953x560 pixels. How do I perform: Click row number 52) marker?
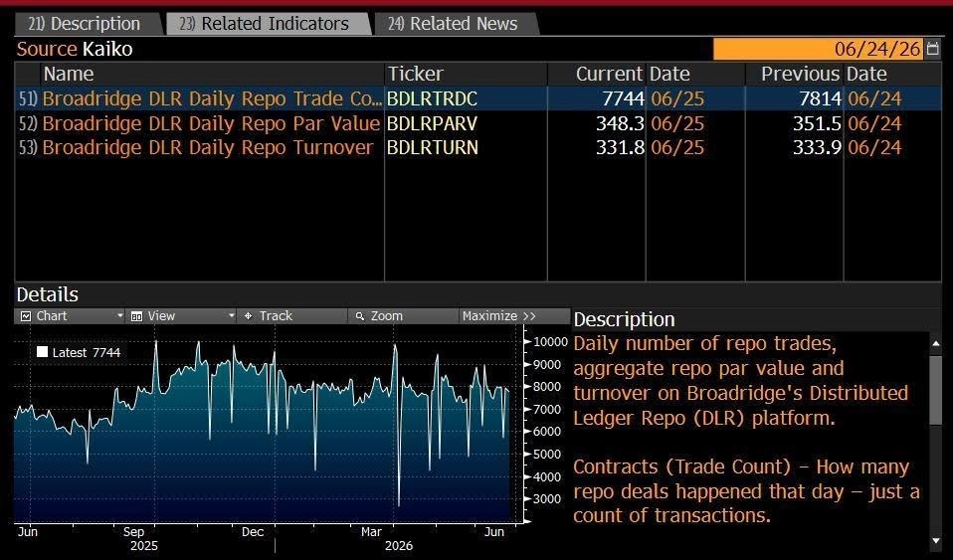tap(28, 124)
